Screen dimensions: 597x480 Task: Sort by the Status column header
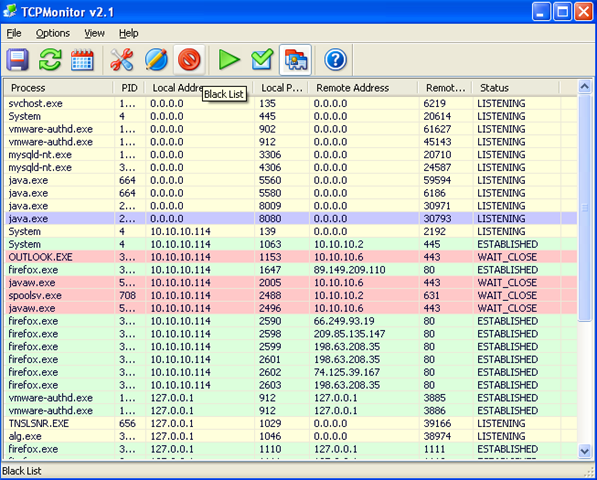(516, 88)
